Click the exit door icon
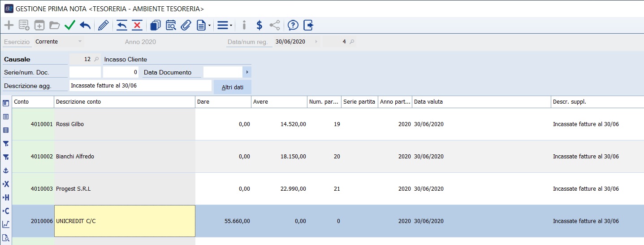 308,25
